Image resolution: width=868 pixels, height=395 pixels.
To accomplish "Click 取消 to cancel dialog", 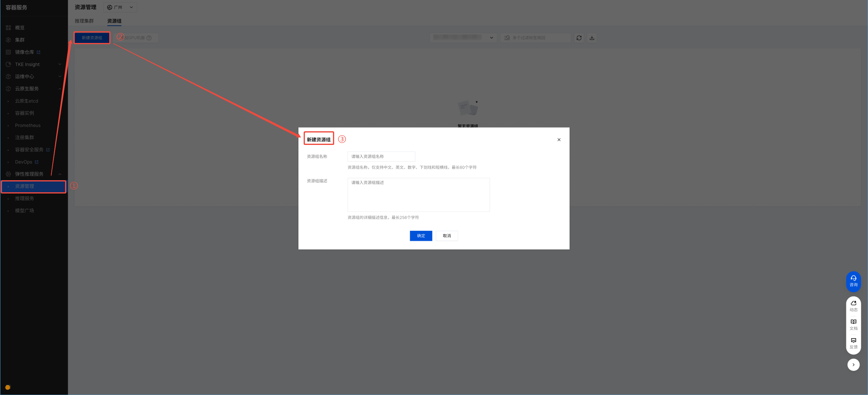I will 447,236.
